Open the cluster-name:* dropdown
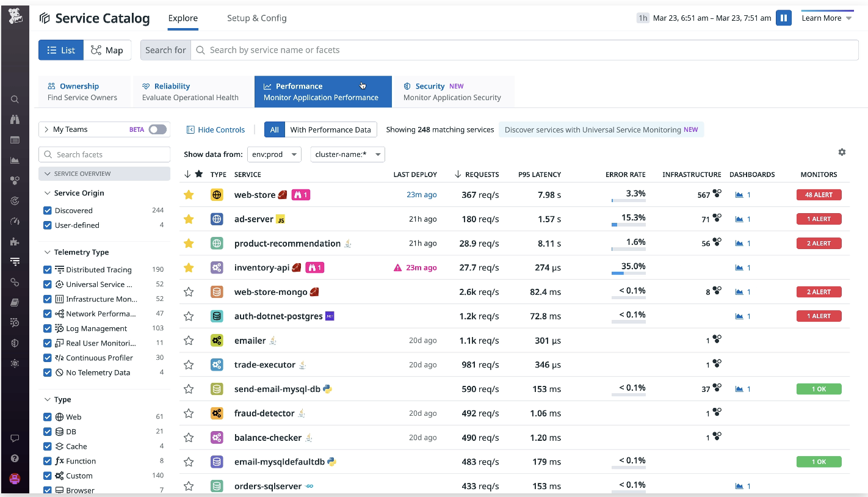Image resolution: width=868 pixels, height=497 pixels. 347,154
